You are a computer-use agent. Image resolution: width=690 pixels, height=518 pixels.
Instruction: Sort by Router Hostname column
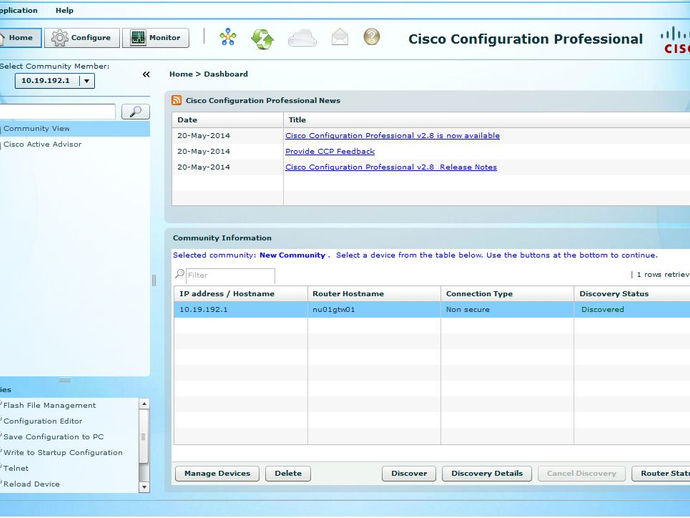(x=374, y=294)
